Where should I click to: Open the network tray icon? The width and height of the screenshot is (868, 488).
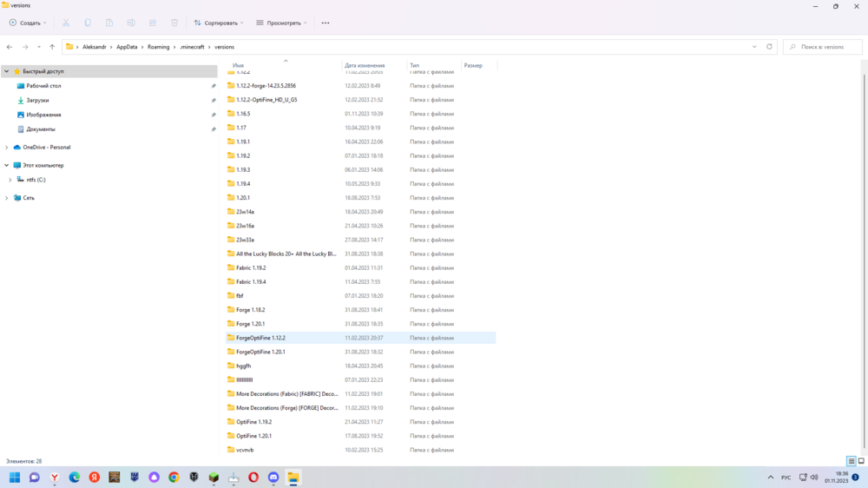(x=803, y=477)
